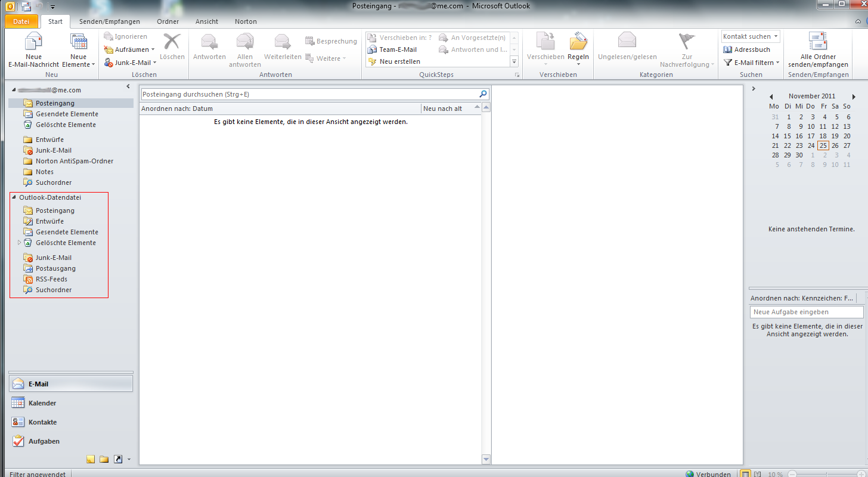Click the Send/Receive icon in the Quick Access Toolbar
Viewport: 868px width, 477px height.
click(x=26, y=7)
